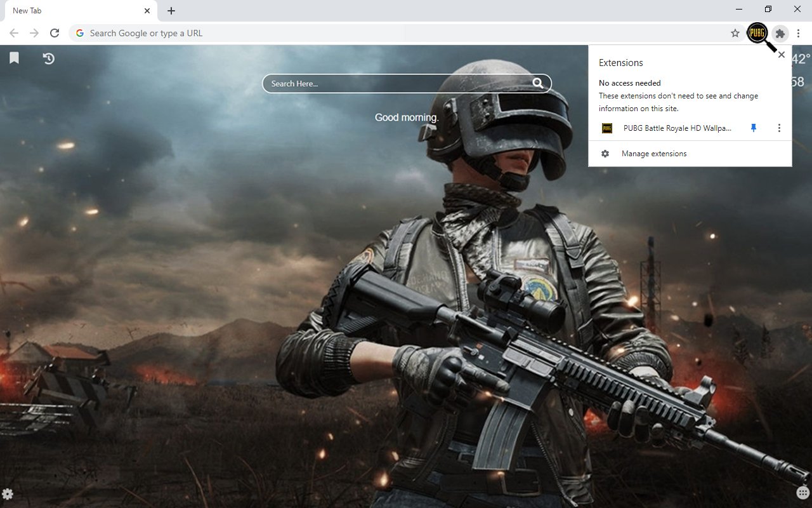Open the browsing history icon on the wallpaper page
Image resolution: width=812 pixels, height=508 pixels.
(48, 58)
